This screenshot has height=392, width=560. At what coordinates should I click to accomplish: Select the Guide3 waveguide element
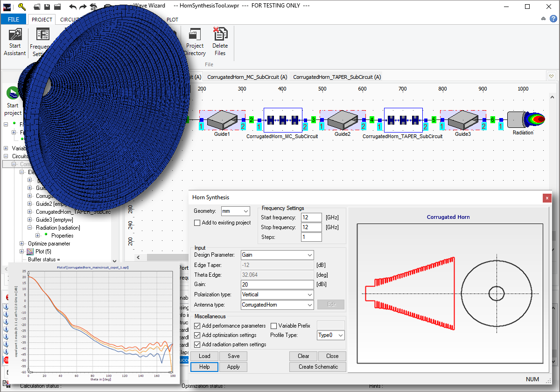[462, 120]
